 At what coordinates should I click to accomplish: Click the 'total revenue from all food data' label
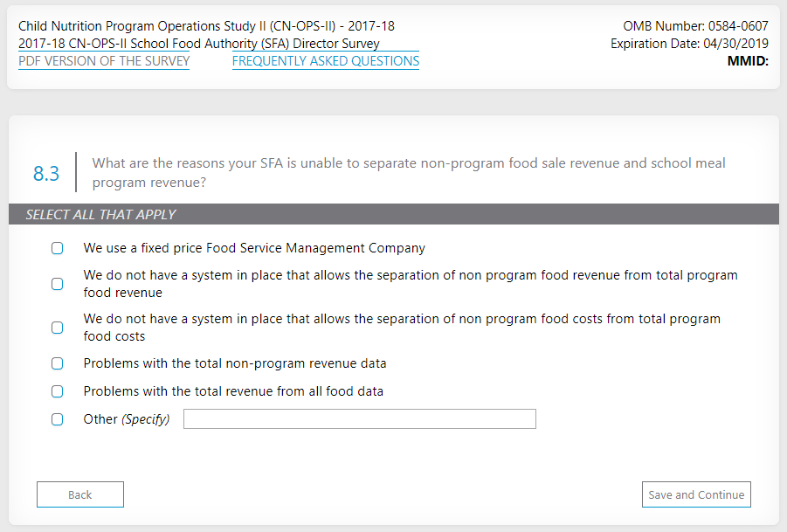point(233,391)
